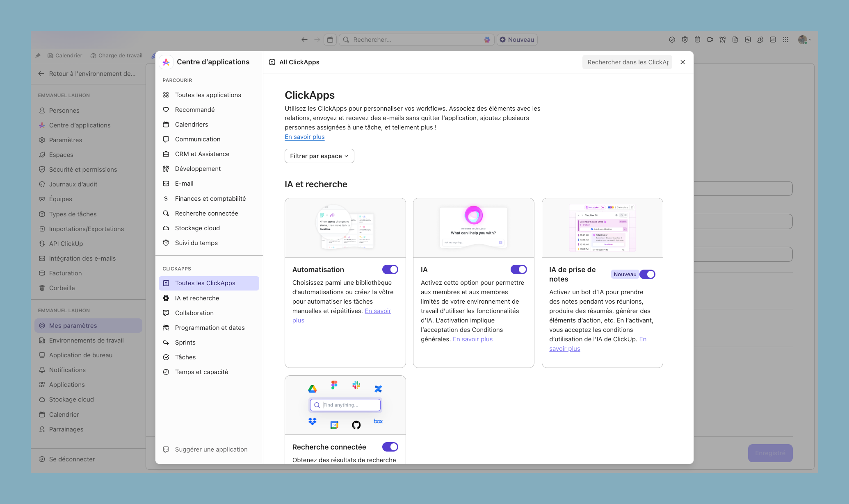Follow En savoir plus link in IA card
The width and height of the screenshot is (849, 504).
[x=472, y=339]
